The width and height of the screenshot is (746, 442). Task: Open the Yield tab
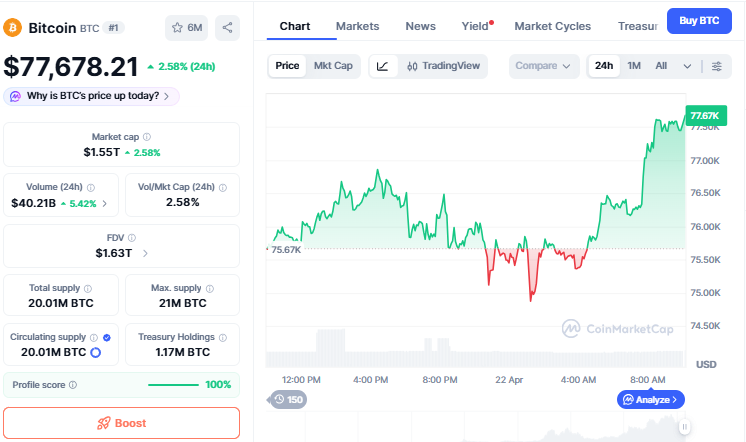[475, 26]
